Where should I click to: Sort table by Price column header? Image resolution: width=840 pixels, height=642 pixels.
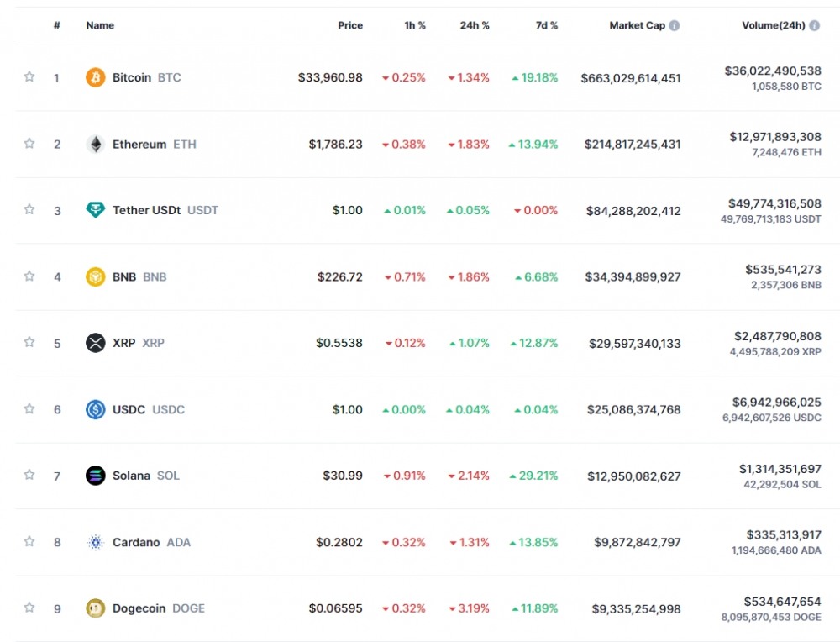pos(350,25)
